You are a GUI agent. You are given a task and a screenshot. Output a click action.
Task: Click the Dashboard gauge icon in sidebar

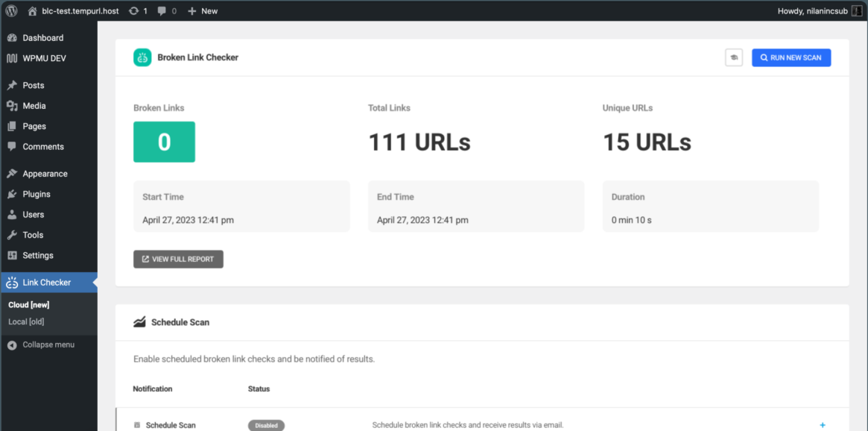(12, 38)
